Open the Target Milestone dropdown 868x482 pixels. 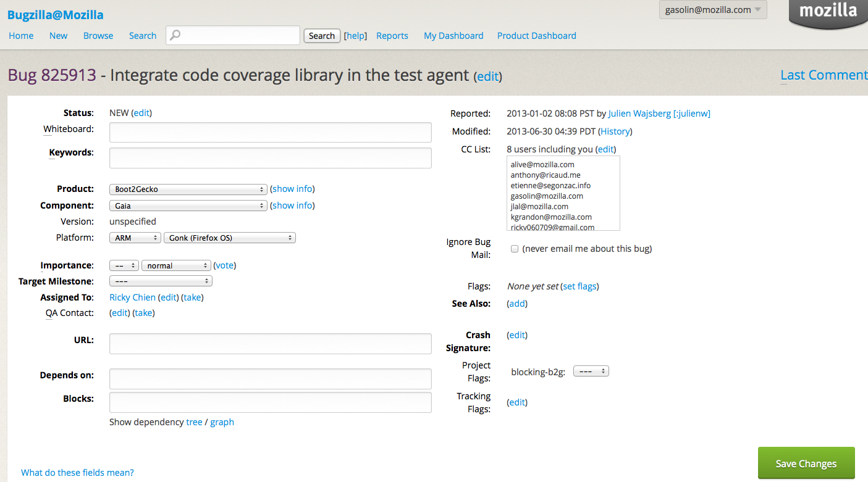tap(161, 281)
